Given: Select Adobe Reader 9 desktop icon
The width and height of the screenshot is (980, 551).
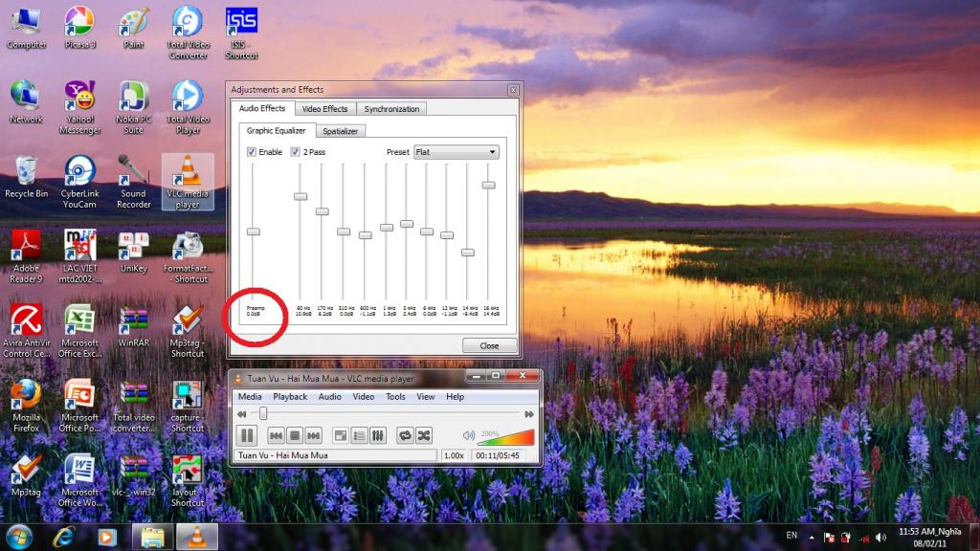Looking at the screenshot, I should [x=26, y=256].
